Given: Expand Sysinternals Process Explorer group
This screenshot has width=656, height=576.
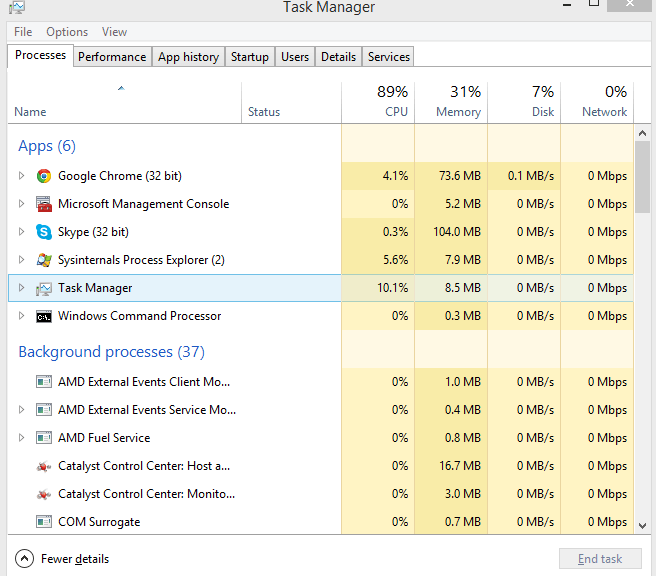Looking at the screenshot, I should (x=21, y=260).
